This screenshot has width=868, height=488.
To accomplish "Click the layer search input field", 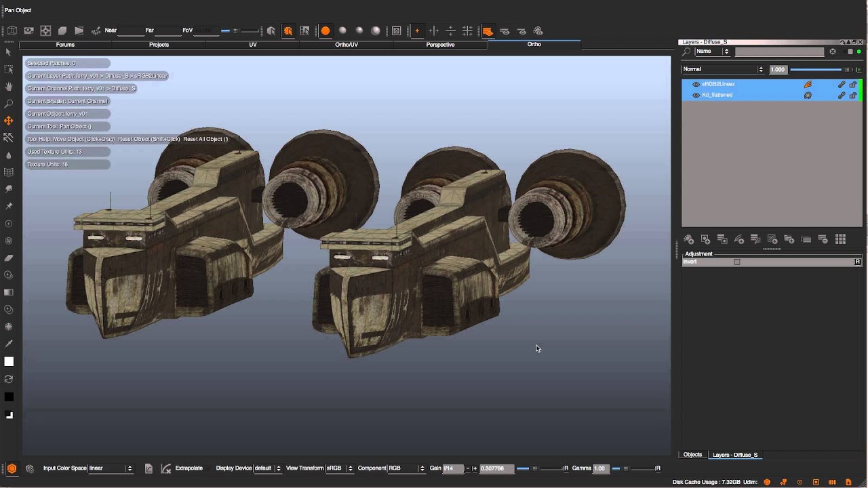I will [781, 52].
